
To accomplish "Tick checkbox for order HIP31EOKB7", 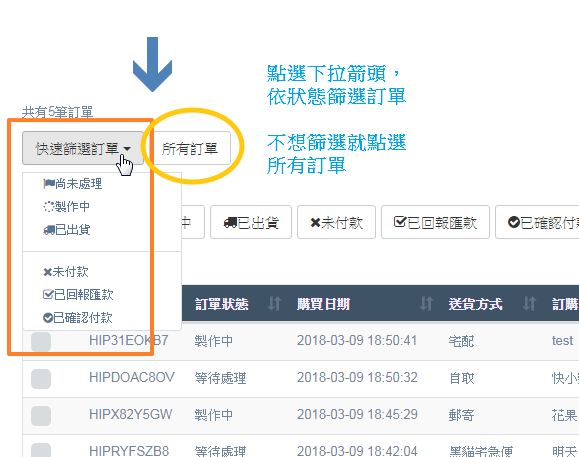I will coord(41,341).
